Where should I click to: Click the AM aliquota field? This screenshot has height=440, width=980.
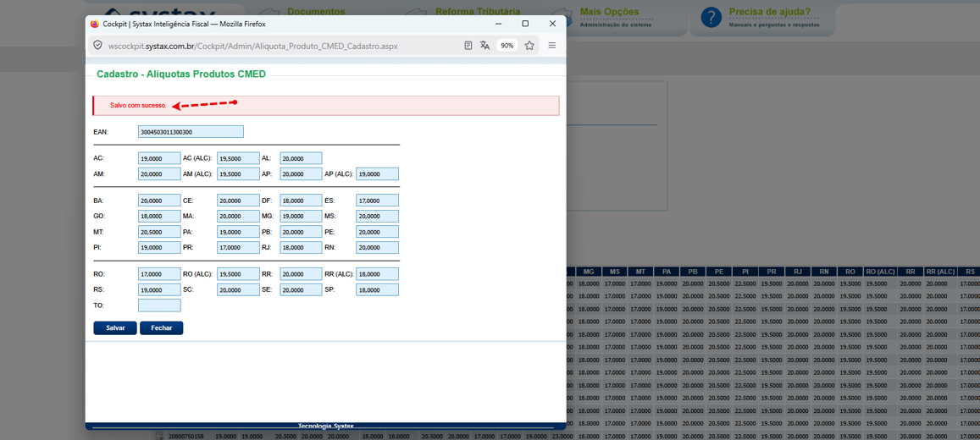coord(159,174)
